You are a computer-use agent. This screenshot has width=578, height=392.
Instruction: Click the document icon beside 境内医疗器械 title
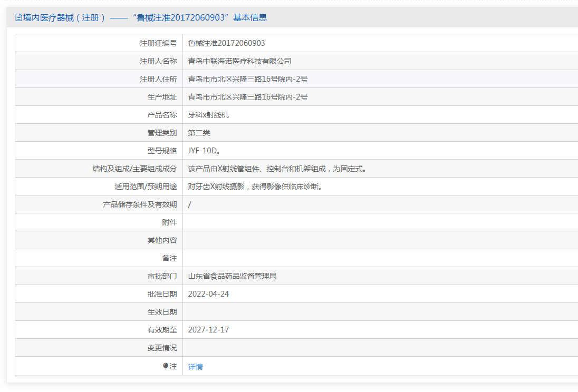click(x=18, y=17)
